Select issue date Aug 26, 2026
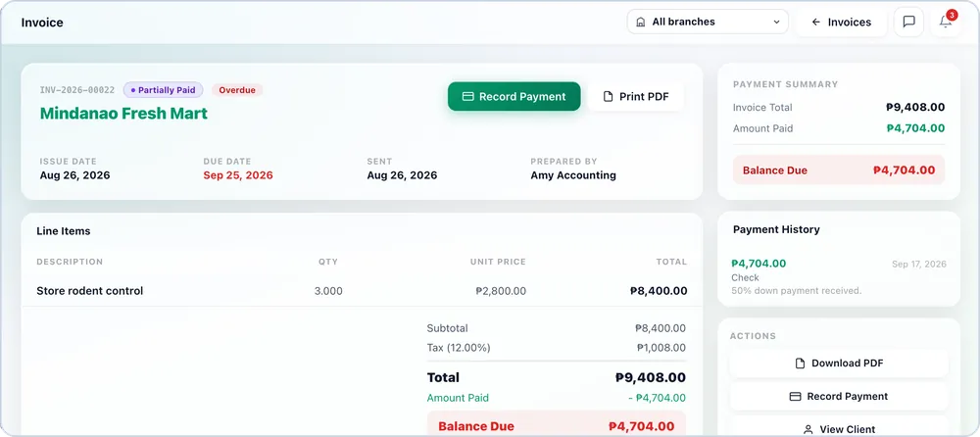This screenshot has width=980, height=437. [x=75, y=175]
